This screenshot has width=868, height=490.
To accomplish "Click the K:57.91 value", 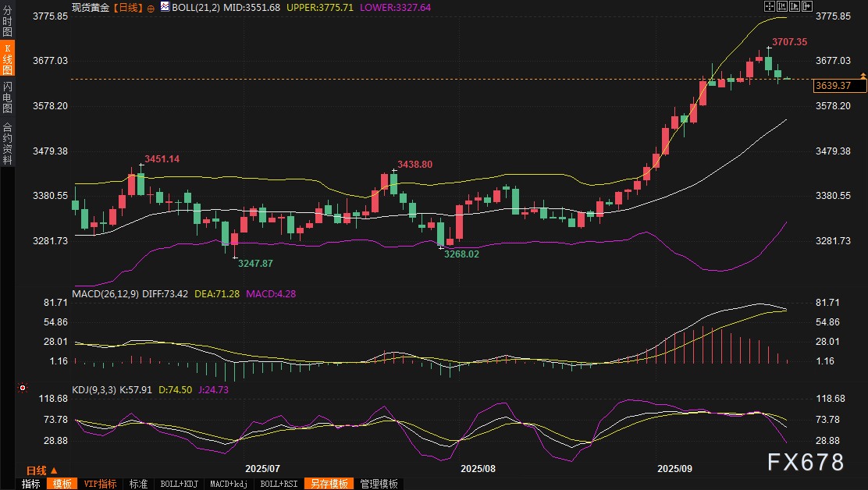I will (x=136, y=390).
